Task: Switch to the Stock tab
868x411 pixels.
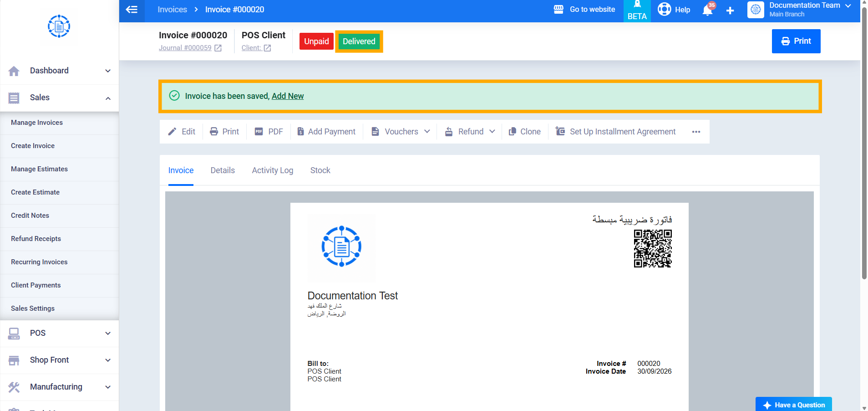Action: click(320, 170)
